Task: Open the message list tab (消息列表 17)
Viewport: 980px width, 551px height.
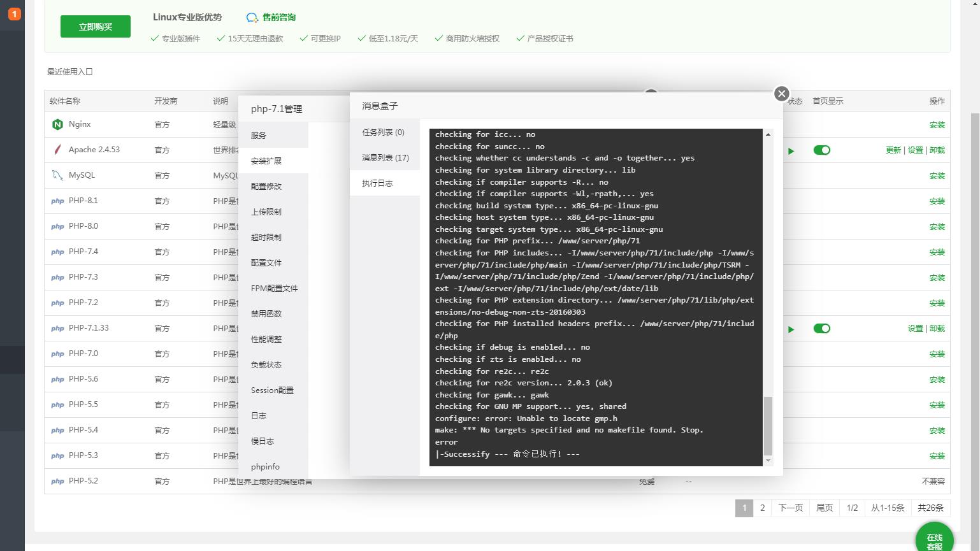Action: pos(385,157)
